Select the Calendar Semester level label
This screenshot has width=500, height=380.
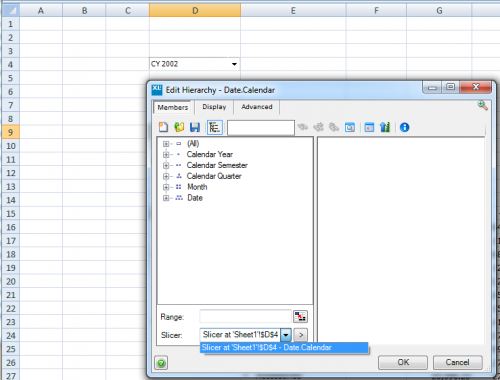(x=217, y=165)
